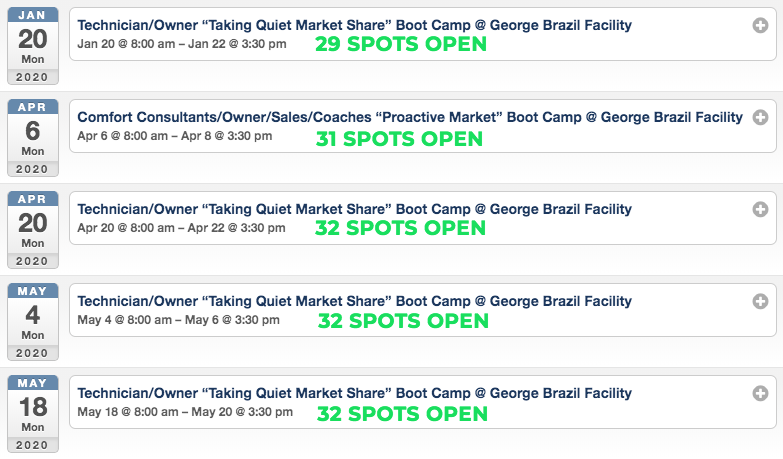Image resolution: width=783 pixels, height=459 pixels.
Task: Expand the Apr 6 Proactive Market event
Action: coord(760,117)
